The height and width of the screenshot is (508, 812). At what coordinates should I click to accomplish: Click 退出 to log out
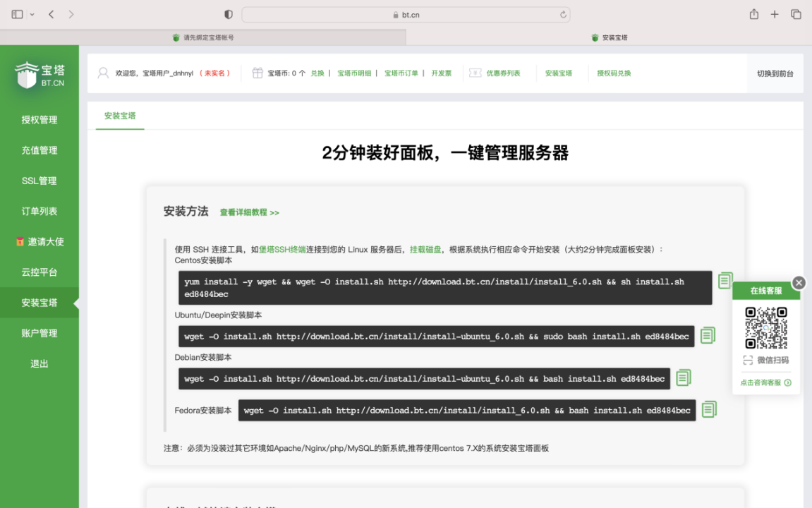[x=40, y=363]
